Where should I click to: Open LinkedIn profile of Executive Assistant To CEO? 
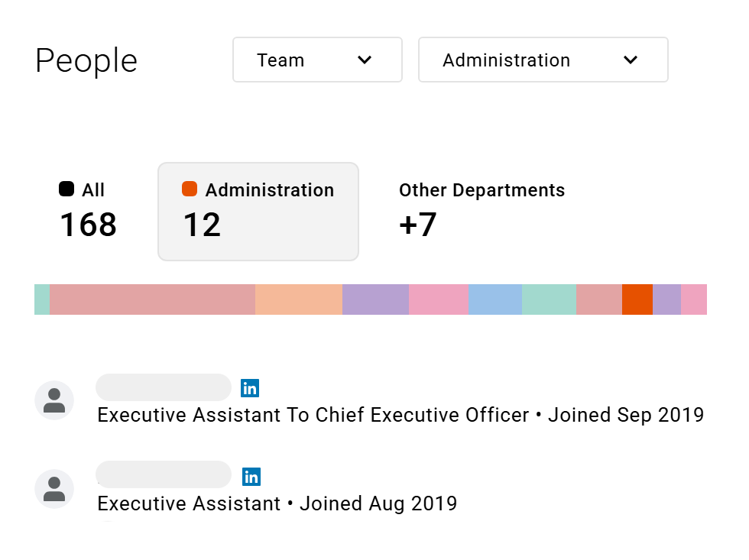click(x=250, y=388)
